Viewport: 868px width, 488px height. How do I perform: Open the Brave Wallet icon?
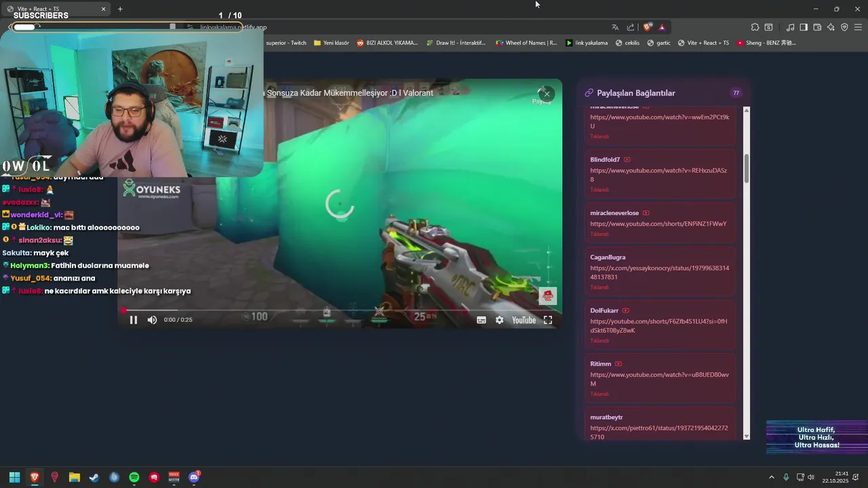(x=817, y=27)
